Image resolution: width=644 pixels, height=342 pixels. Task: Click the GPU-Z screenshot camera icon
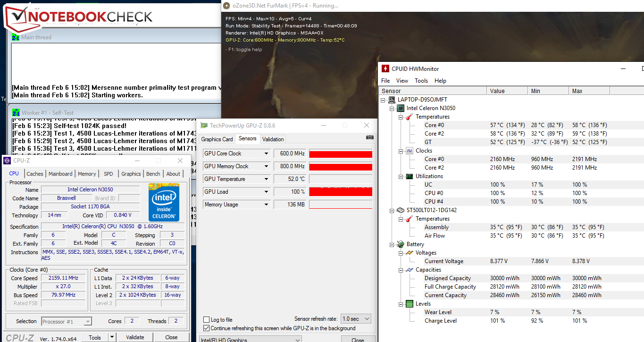point(369,137)
